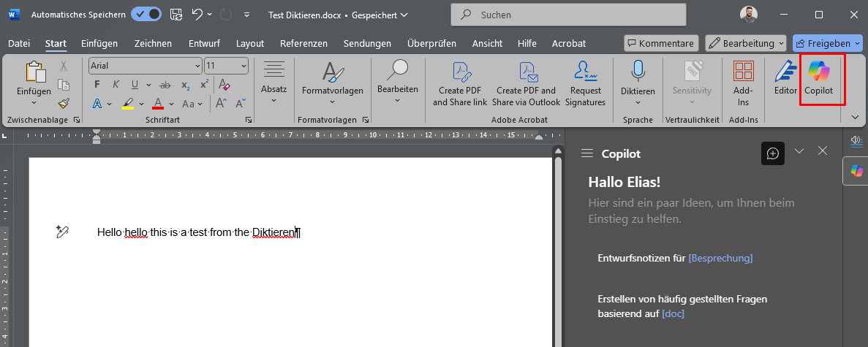Open the Add-Ins gallery

click(x=743, y=84)
